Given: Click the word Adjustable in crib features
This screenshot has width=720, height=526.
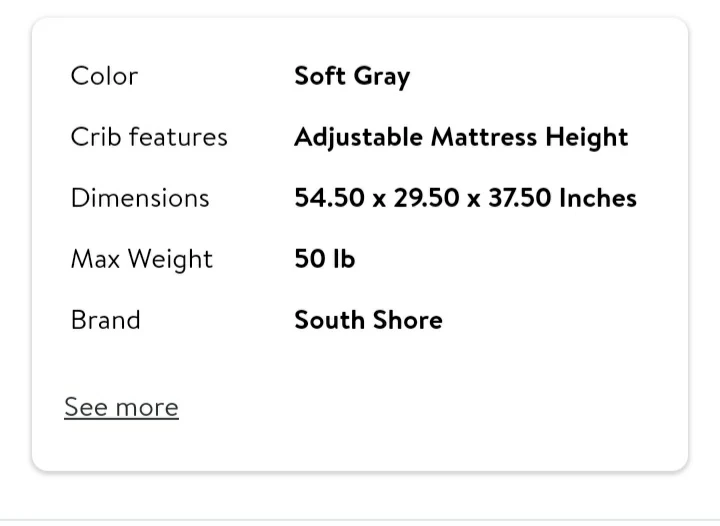Looking at the screenshot, I should tap(358, 137).
